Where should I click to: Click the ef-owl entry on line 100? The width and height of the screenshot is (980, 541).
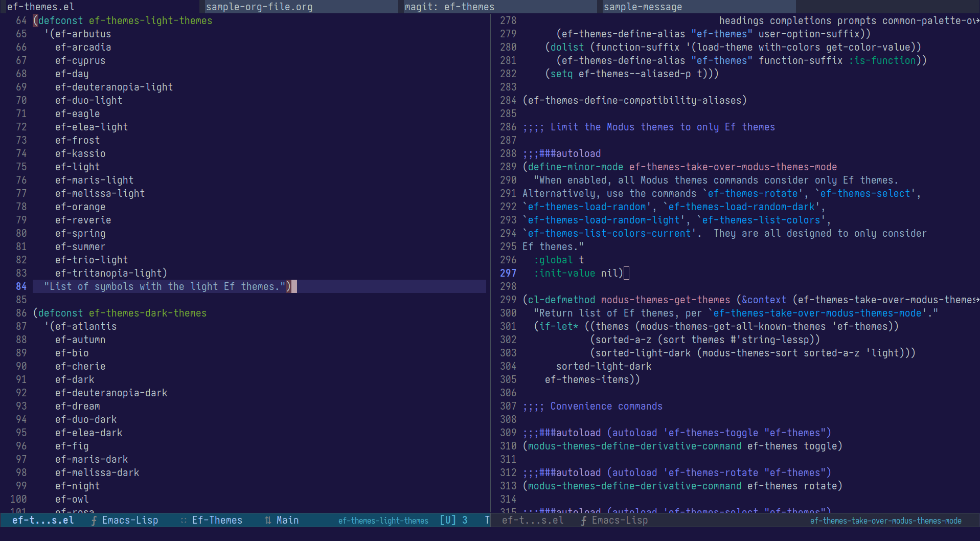[x=72, y=499]
